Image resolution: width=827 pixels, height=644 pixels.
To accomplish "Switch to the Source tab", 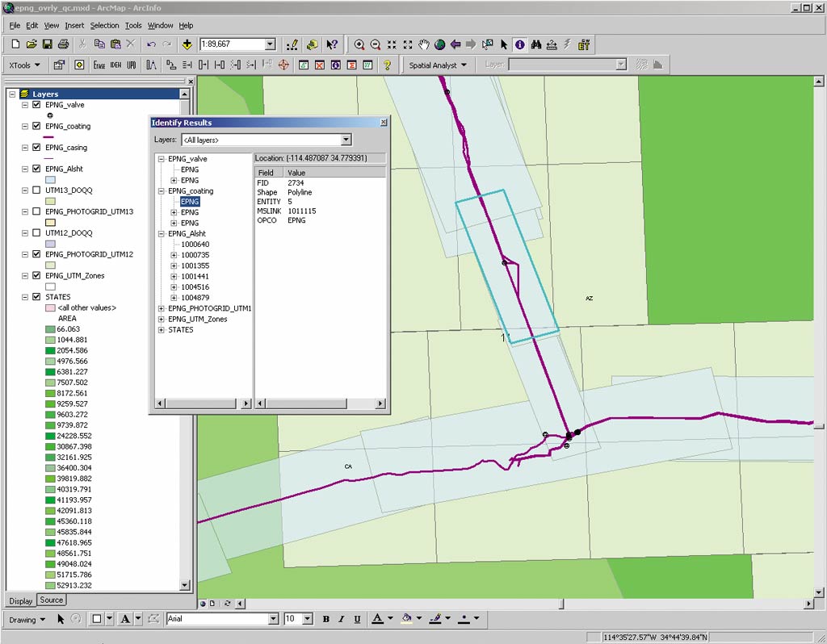I will [52, 600].
